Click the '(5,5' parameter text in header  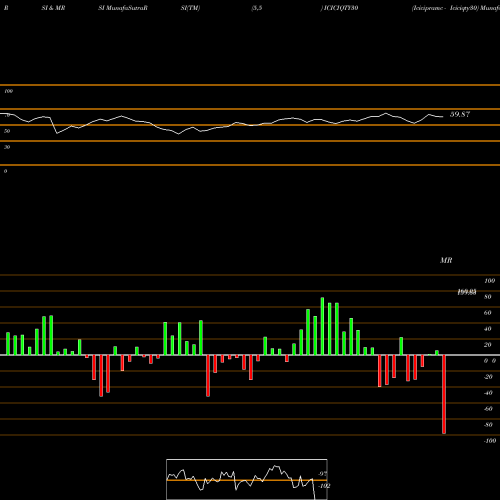257,8
